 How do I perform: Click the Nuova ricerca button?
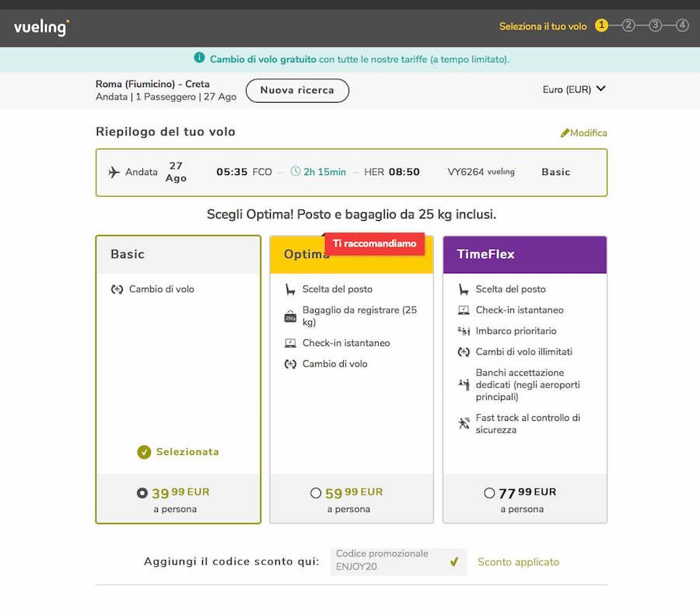297,90
